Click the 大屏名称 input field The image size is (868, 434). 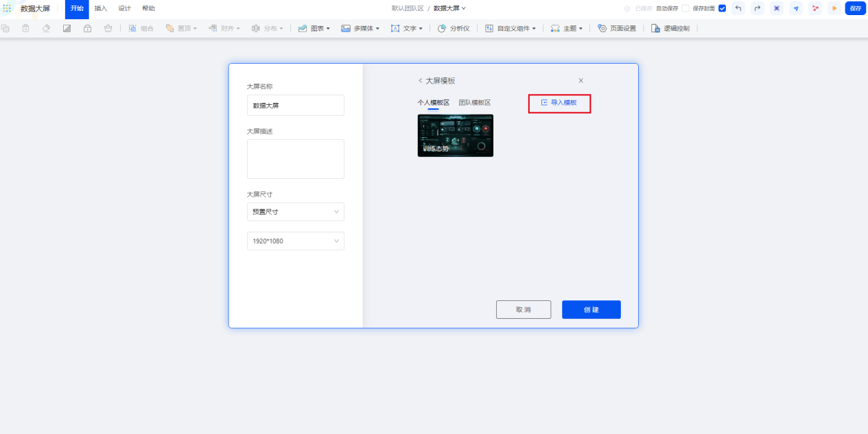296,106
